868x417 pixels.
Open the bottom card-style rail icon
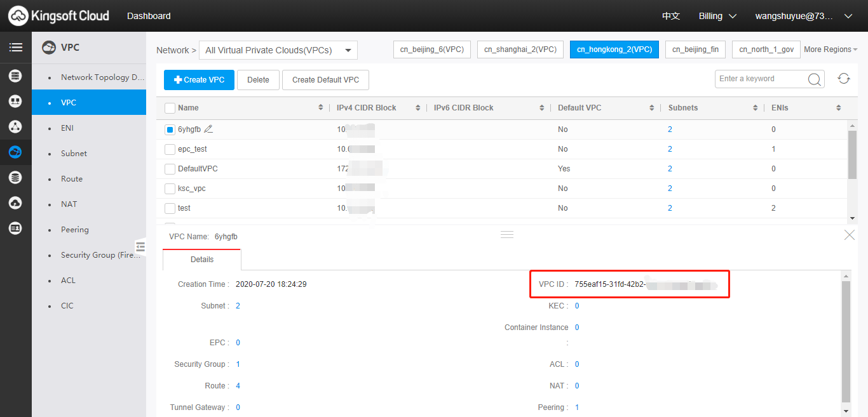coord(16,228)
